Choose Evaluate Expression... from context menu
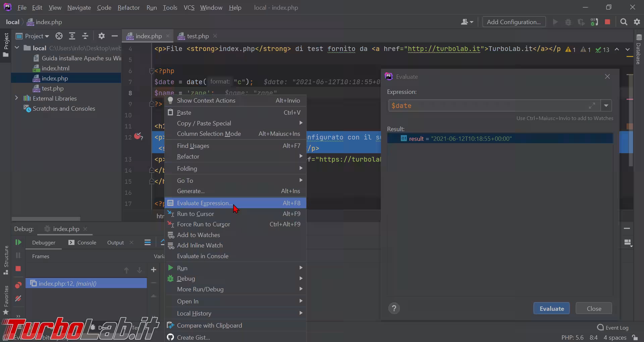Screen dimensions: 644x342 click(204, 203)
